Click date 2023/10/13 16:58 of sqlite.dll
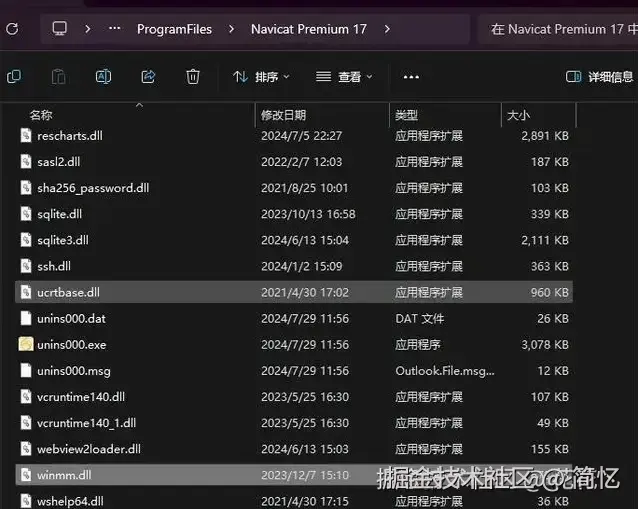Viewport: 638px width, 509px height. [308, 214]
